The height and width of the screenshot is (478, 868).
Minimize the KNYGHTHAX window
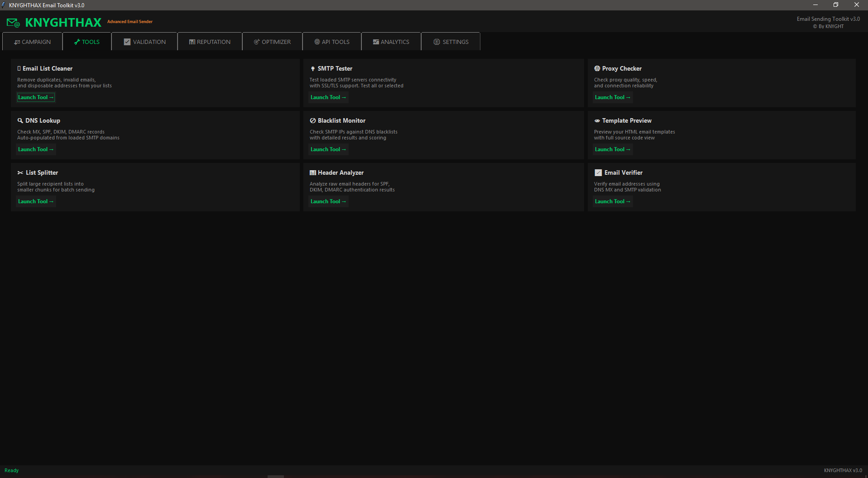click(x=815, y=5)
